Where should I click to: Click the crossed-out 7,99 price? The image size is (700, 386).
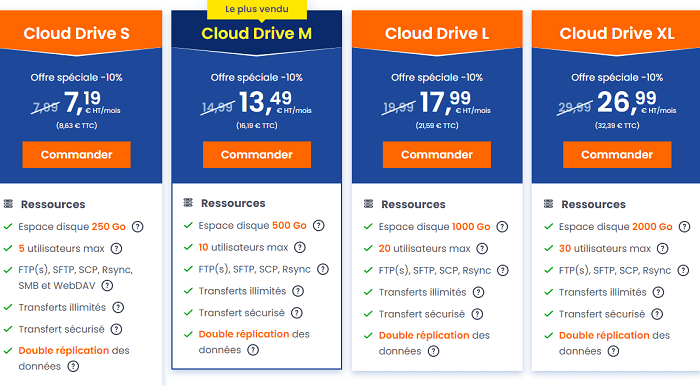click(x=46, y=107)
